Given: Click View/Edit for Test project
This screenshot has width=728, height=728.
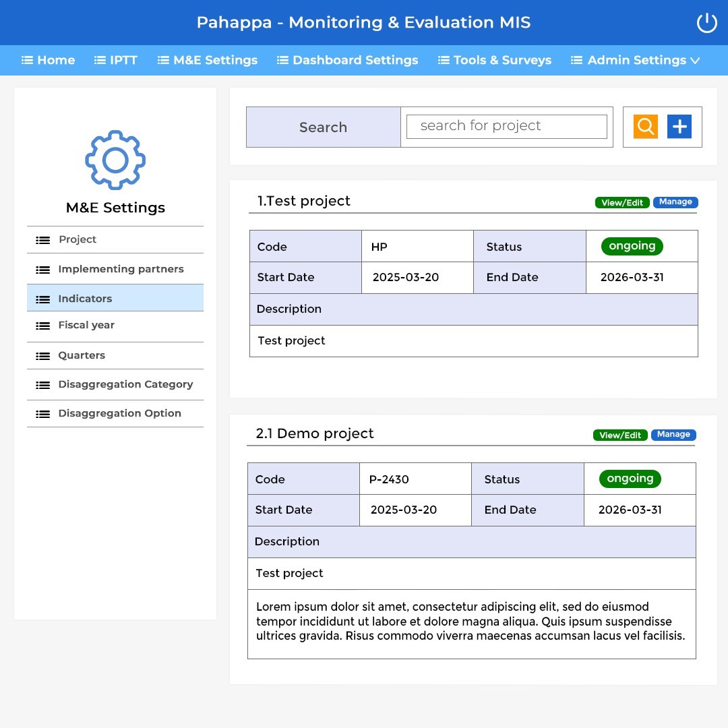Looking at the screenshot, I should (622, 202).
